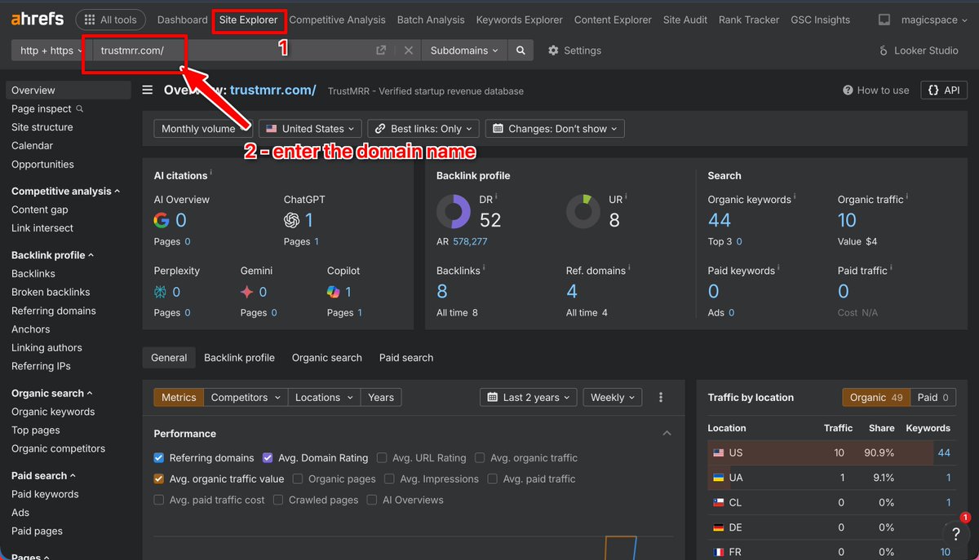Click the monitor icon beside magicspace
Image resolution: width=979 pixels, height=560 pixels.
[x=884, y=20]
